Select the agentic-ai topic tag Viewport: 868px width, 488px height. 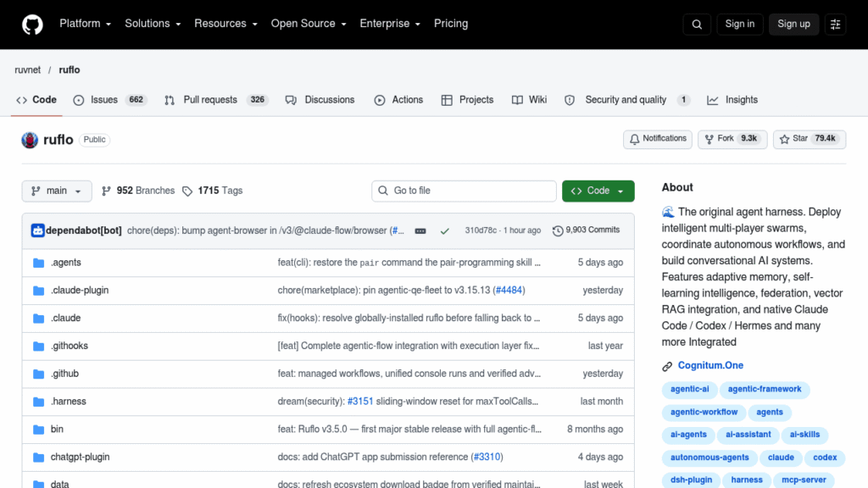(689, 390)
